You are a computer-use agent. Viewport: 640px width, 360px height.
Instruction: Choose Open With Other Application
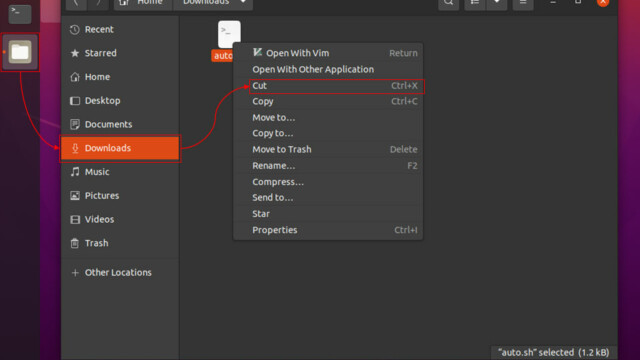[x=328, y=69]
